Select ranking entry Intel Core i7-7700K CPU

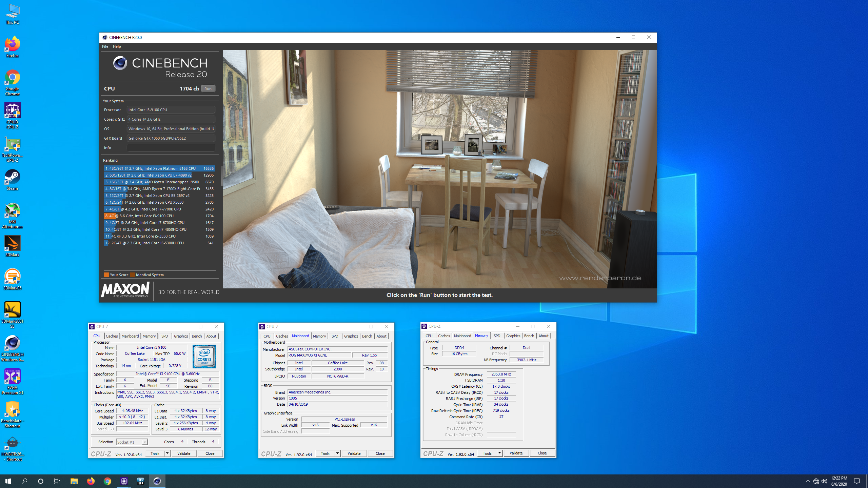pos(159,209)
